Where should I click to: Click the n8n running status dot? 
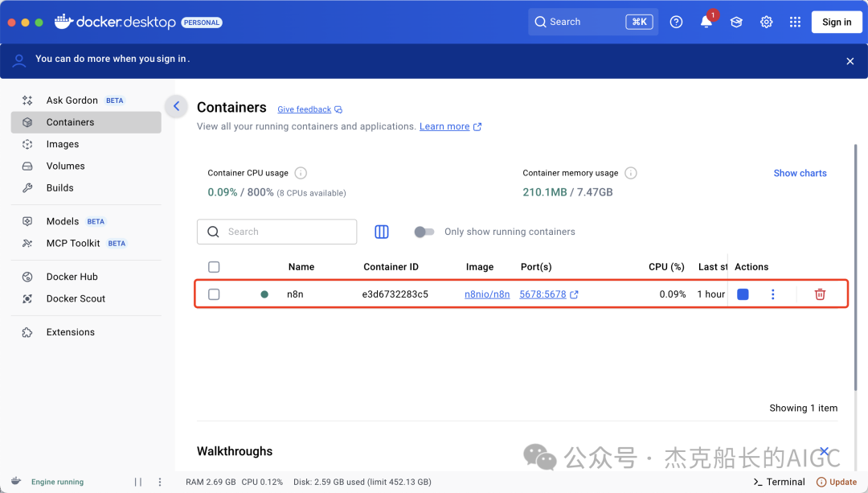264,294
